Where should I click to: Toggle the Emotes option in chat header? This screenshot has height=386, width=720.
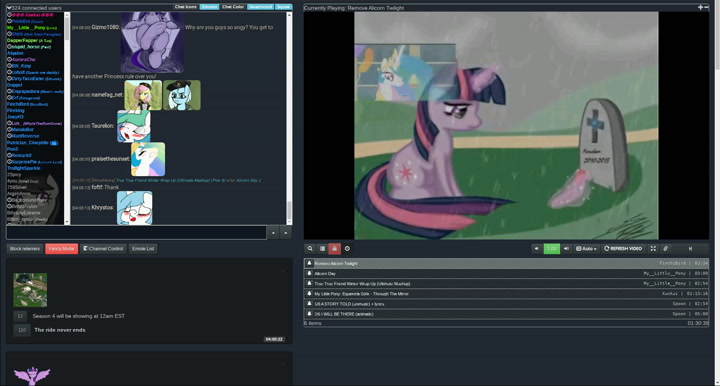pos(209,7)
